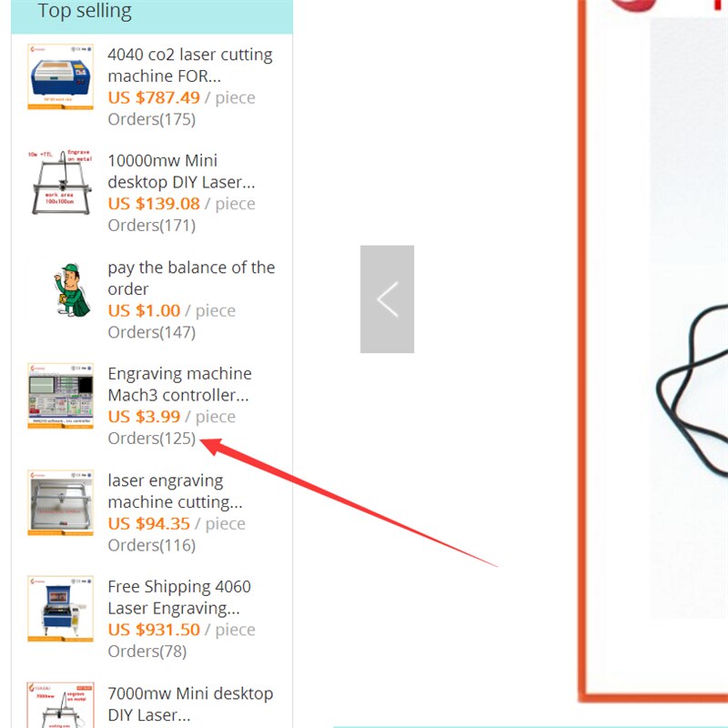Open the 4040 co2 laser cutting machine thumbnail
Screen dimensions: 728x728
(60, 76)
